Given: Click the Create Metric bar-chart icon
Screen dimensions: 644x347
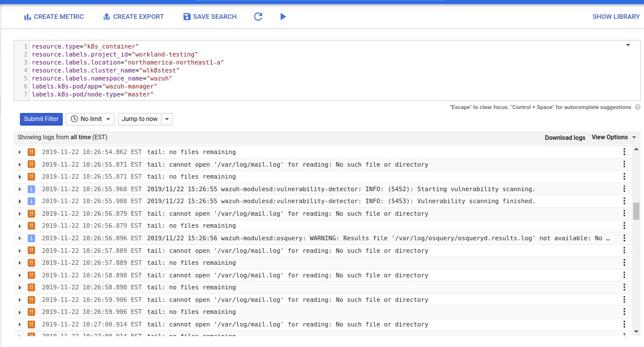Looking at the screenshot, I should coord(27,17).
